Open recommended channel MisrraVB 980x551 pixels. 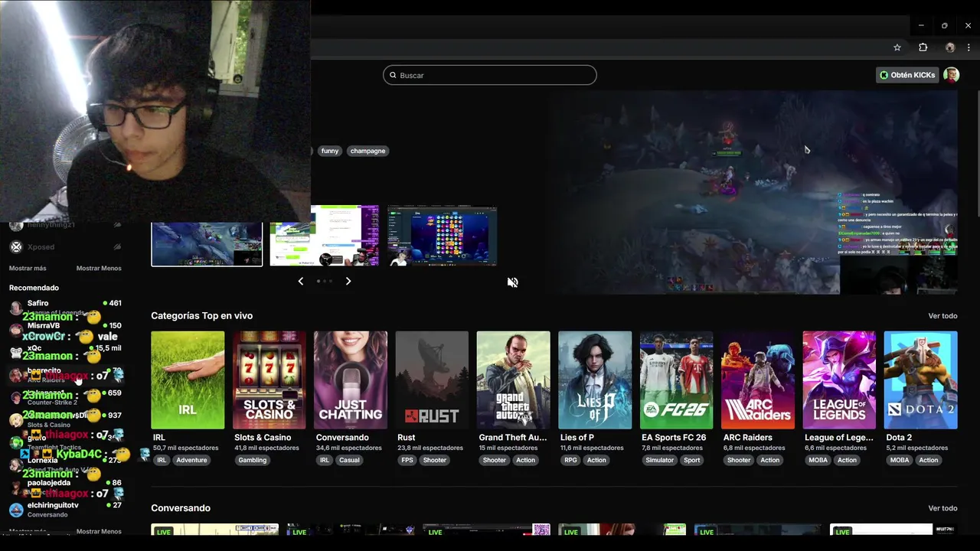coord(65,330)
